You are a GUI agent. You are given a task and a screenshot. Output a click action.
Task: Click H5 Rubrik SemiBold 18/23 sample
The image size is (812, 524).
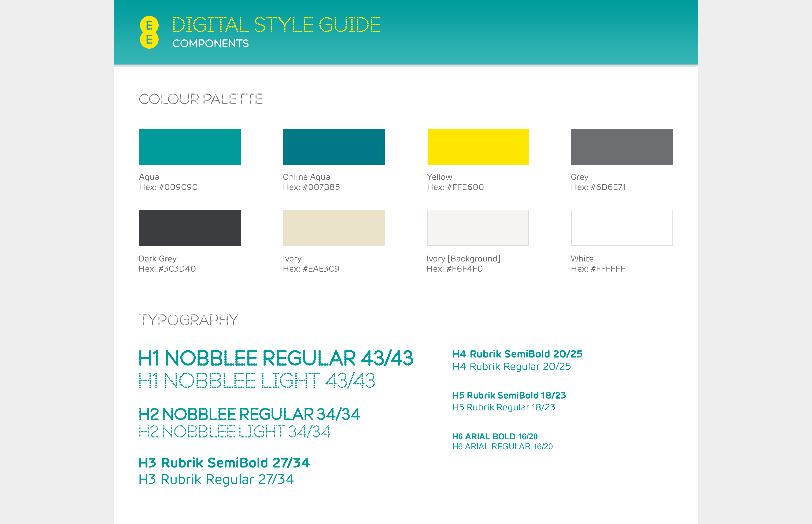tap(509, 395)
